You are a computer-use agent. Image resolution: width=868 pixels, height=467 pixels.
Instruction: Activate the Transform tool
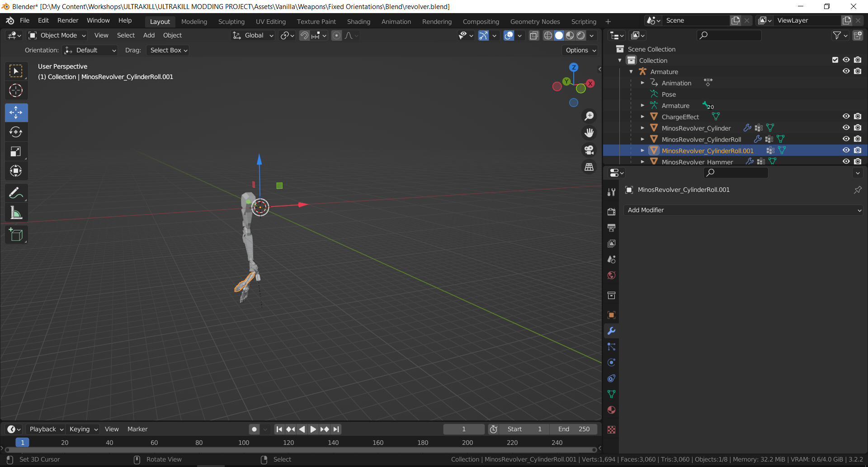(16, 171)
